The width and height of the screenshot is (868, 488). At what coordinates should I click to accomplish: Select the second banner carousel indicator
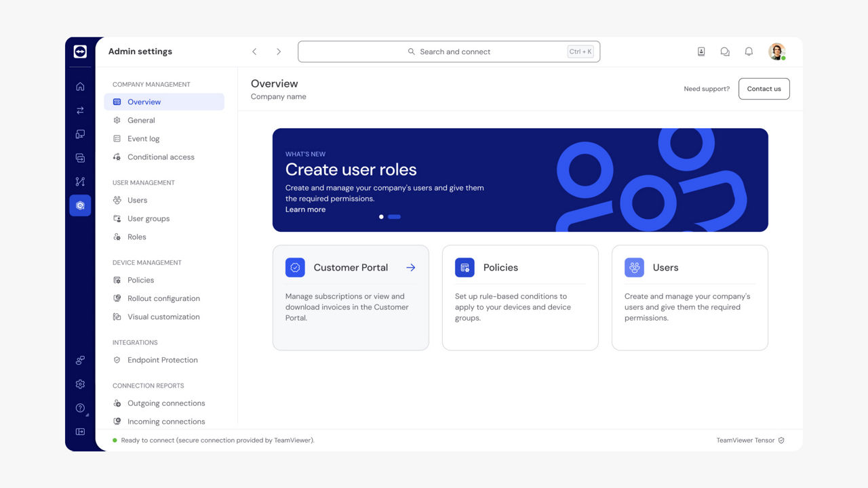click(x=394, y=217)
